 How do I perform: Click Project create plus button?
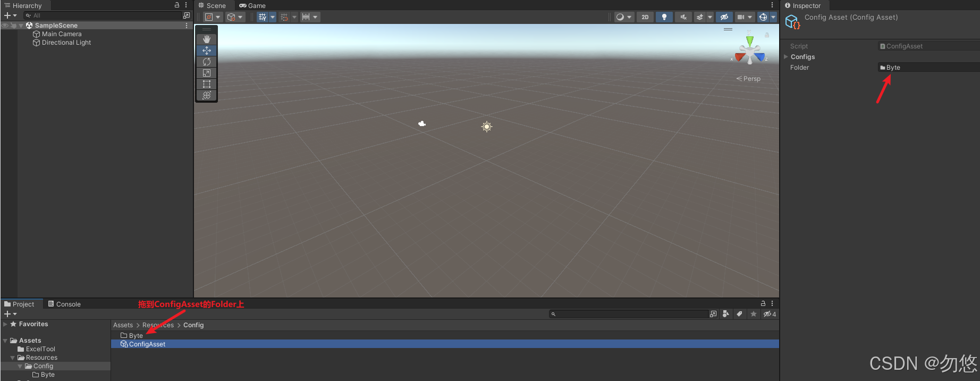point(10,314)
